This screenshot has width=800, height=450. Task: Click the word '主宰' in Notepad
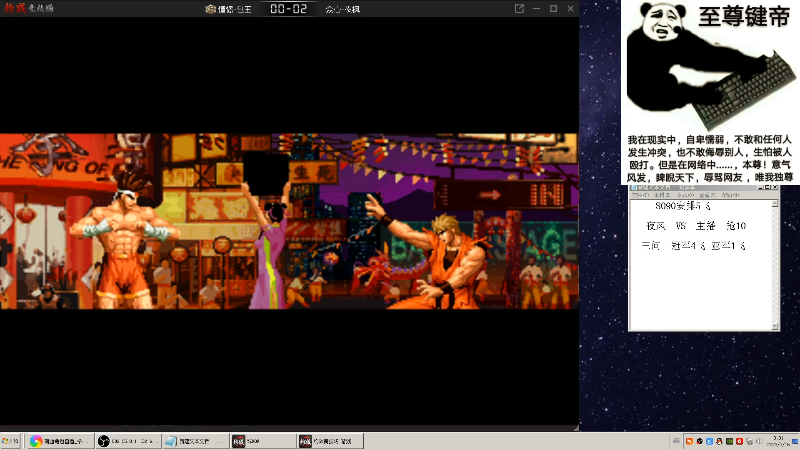coord(706,226)
